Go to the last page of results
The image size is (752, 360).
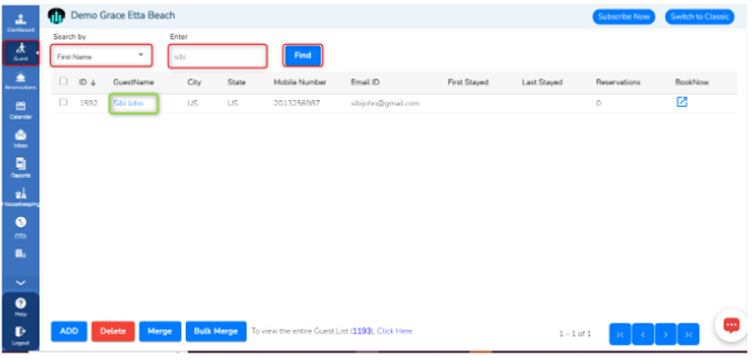pos(688,335)
